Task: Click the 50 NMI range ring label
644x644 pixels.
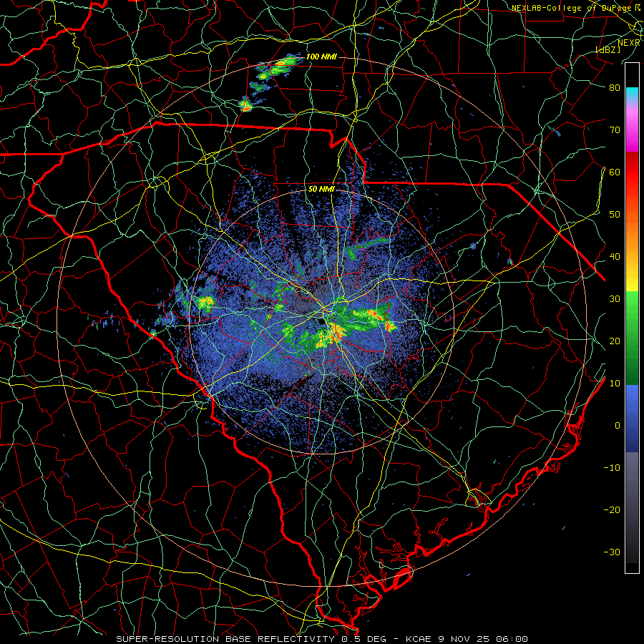Action: tap(321, 189)
